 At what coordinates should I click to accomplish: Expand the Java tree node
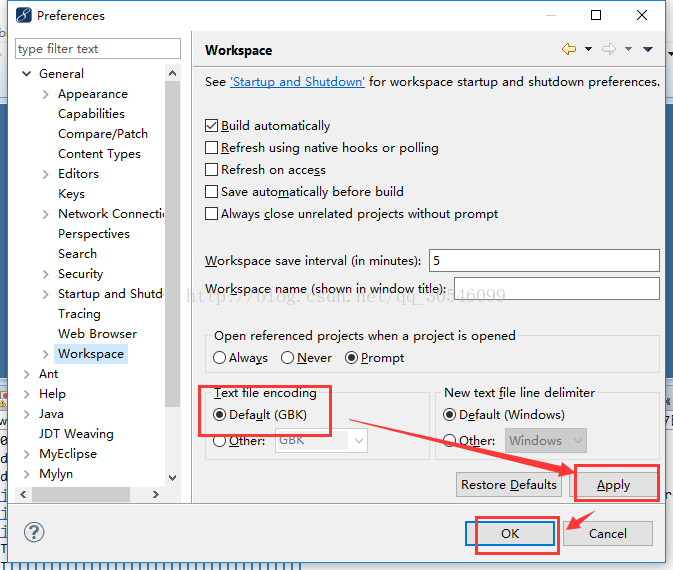point(27,414)
